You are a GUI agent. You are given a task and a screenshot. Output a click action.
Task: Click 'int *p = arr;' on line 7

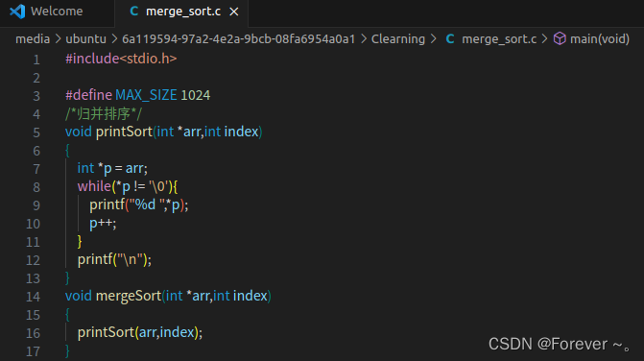point(112,168)
